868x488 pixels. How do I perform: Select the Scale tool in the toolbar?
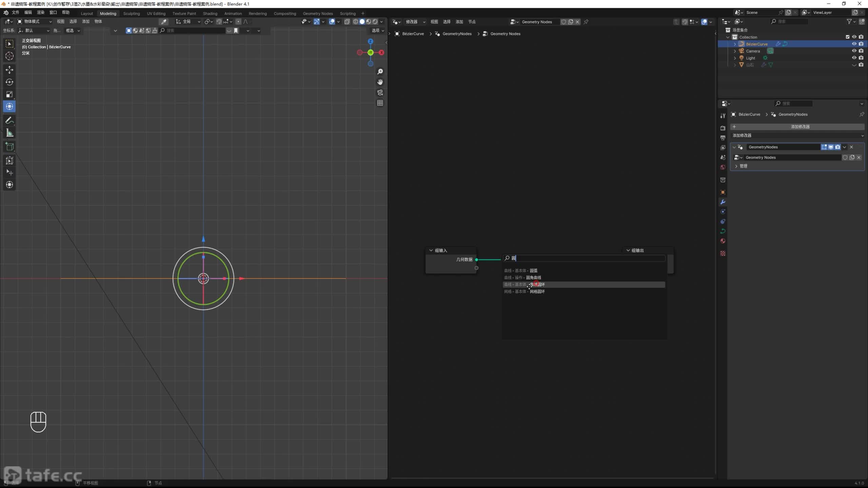[x=9, y=94]
